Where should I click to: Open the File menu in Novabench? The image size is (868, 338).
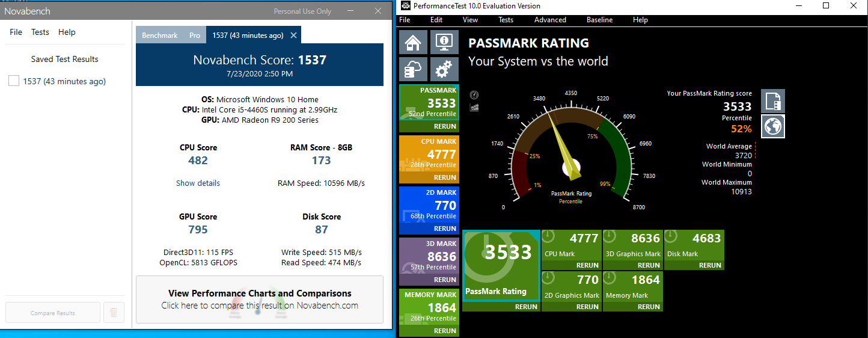(16, 32)
